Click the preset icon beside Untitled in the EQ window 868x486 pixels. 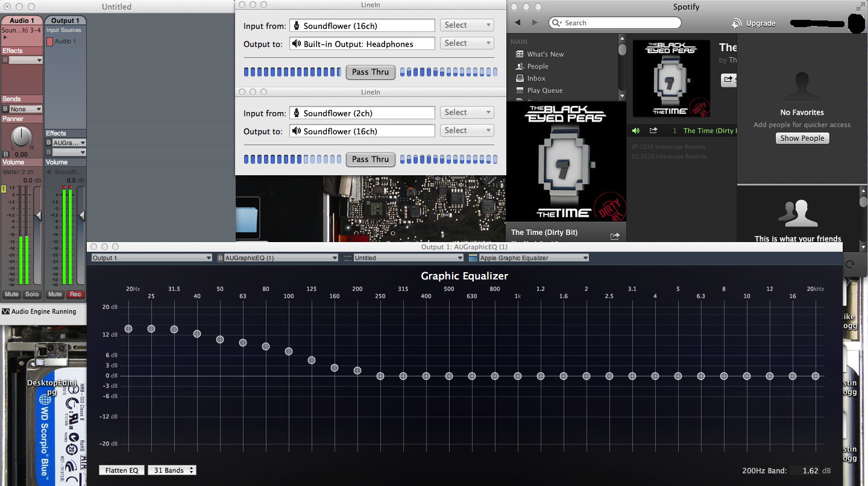[x=348, y=258]
